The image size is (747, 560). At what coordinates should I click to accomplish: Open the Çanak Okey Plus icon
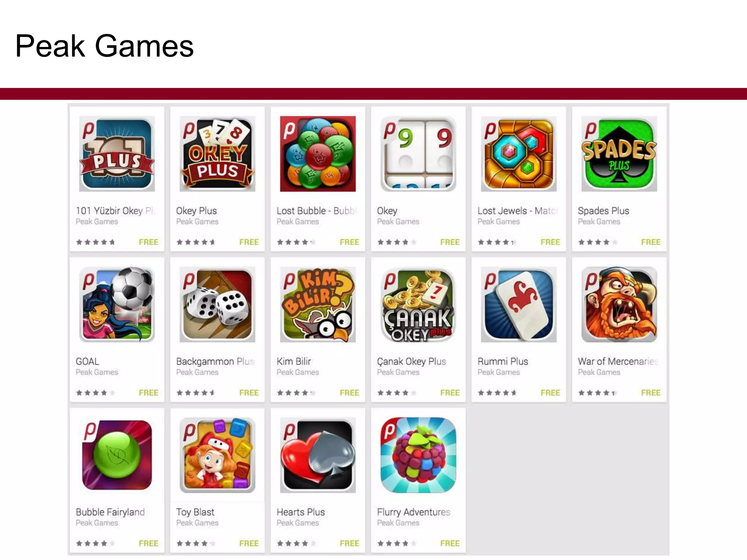point(418,304)
